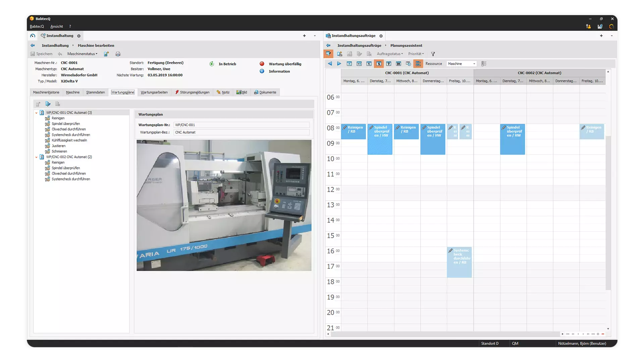Switch calendar to 7-day week view

[388, 63]
